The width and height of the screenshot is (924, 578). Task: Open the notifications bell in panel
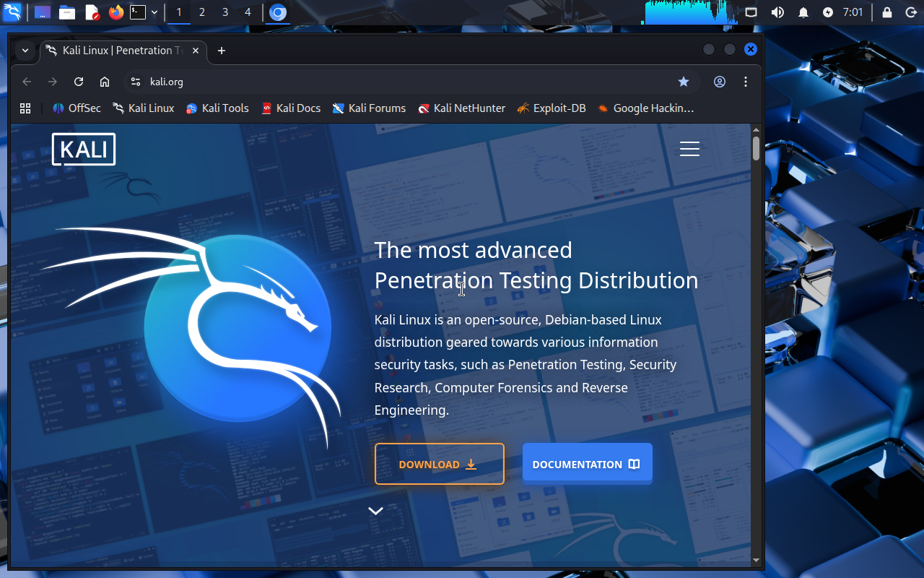point(803,12)
